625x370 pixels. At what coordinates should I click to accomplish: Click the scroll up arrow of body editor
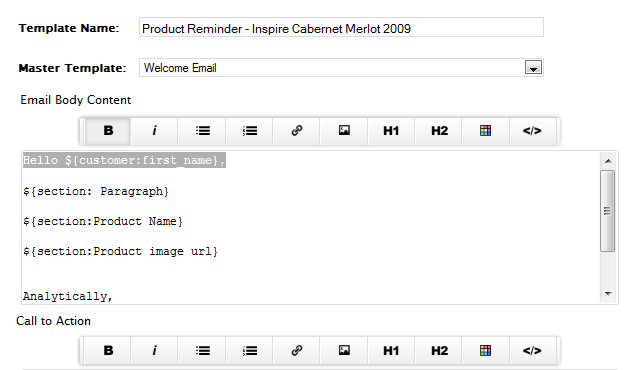[x=608, y=161]
